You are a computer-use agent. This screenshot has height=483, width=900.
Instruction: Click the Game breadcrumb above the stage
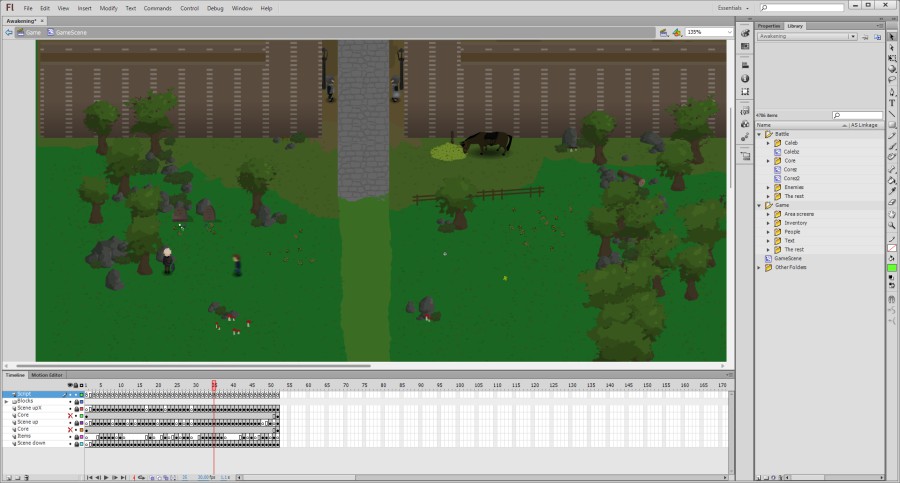[x=29, y=32]
